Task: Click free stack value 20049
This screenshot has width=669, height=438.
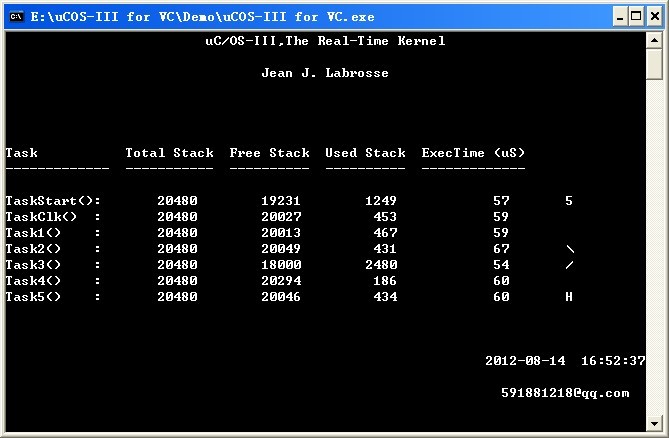Action: tap(281, 249)
